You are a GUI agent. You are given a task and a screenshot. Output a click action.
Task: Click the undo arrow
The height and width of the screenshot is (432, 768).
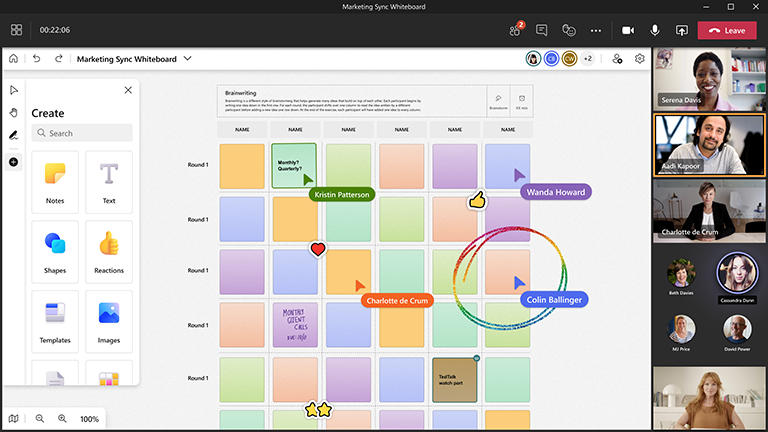pos(37,59)
